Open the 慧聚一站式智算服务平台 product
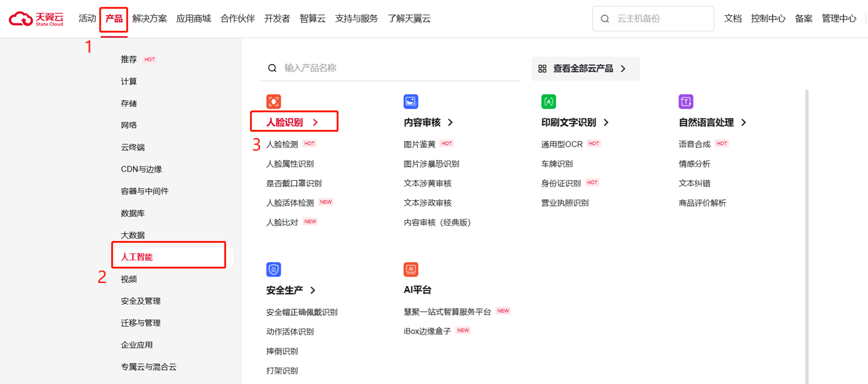 point(448,312)
